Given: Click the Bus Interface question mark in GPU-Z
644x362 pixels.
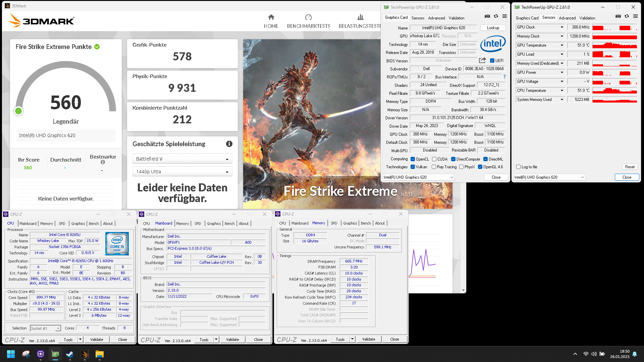Looking at the screenshot, I should coord(504,77).
